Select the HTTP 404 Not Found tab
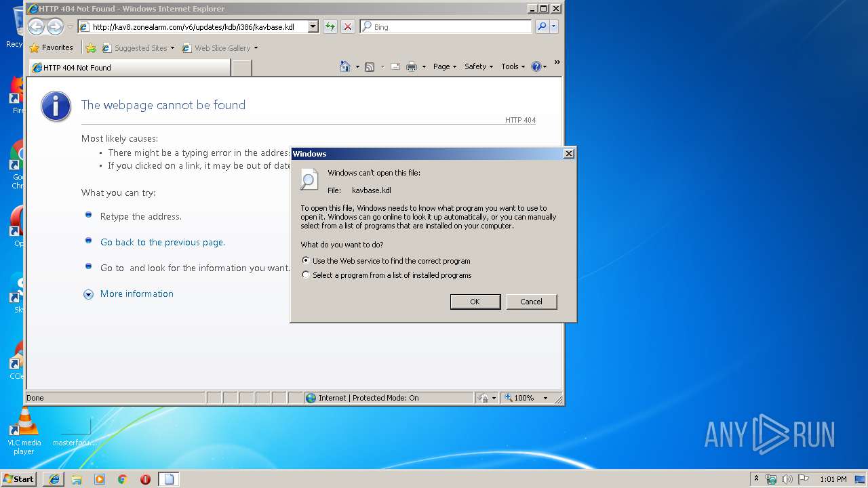Image resolution: width=868 pixels, height=488 pixels. pos(129,68)
